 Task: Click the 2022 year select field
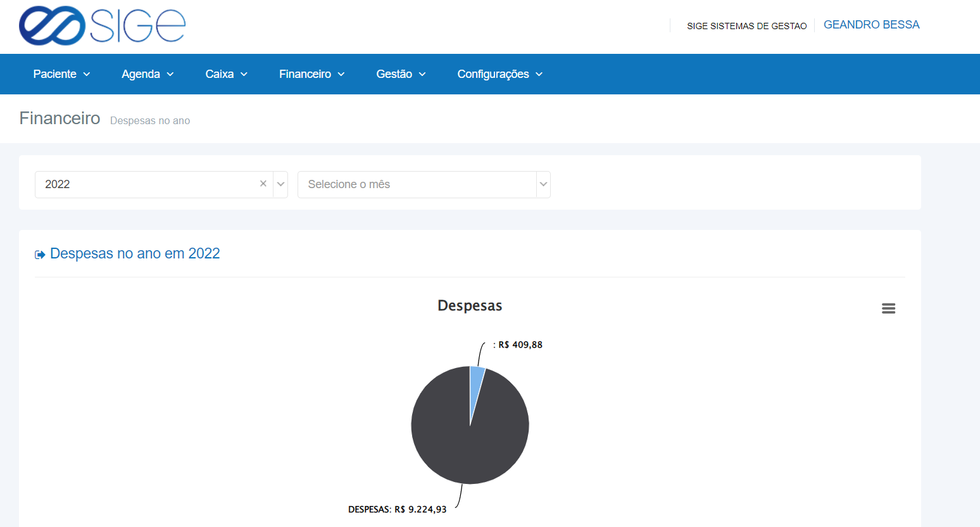161,184
